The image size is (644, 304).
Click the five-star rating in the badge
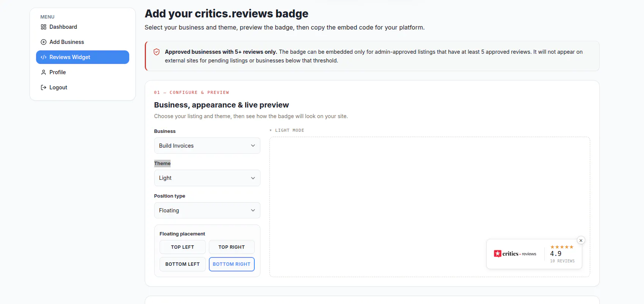[x=562, y=247]
